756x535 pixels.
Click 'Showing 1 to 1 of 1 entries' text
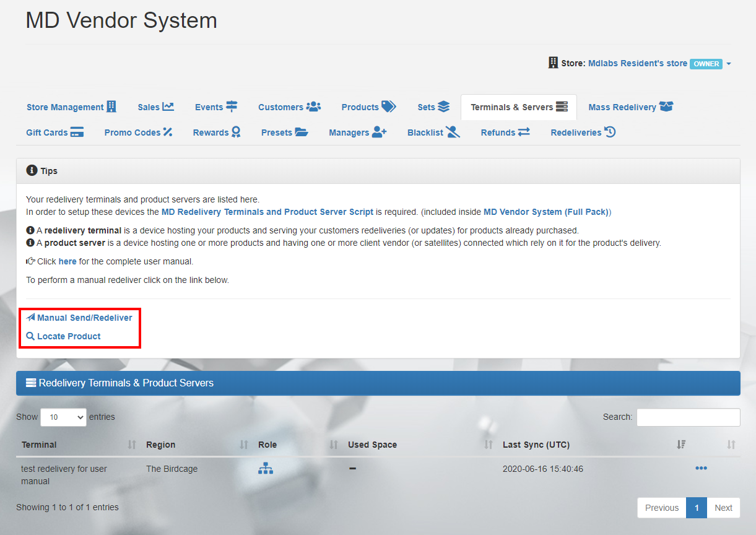[67, 507]
